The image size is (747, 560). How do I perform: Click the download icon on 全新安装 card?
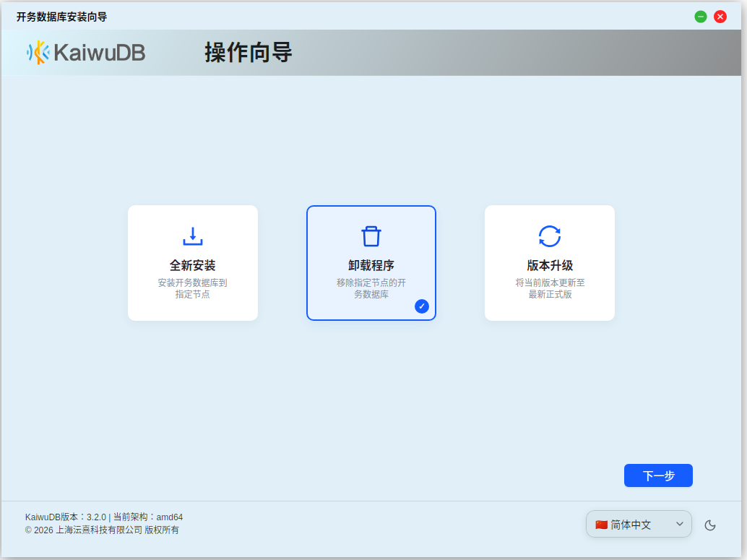[x=192, y=236]
